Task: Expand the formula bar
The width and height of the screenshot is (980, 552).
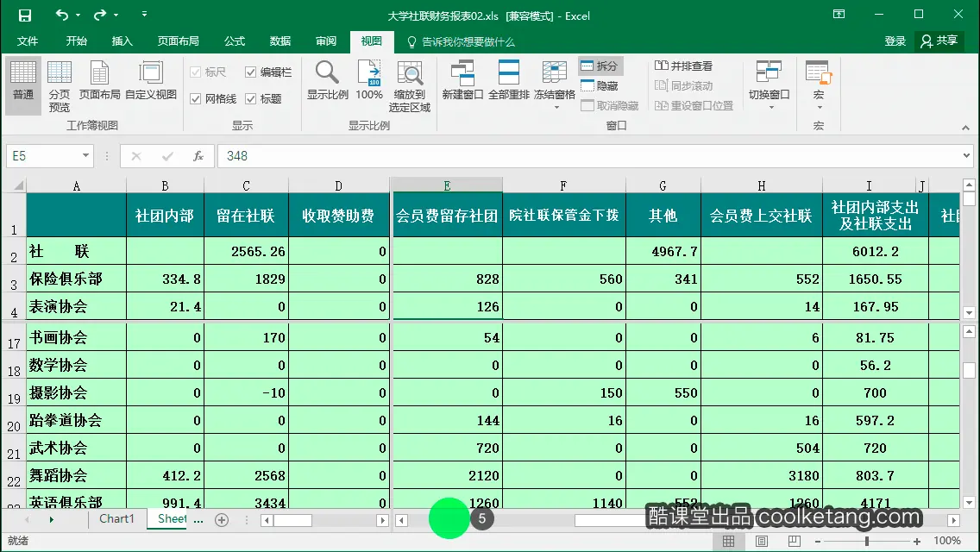Action: (966, 155)
